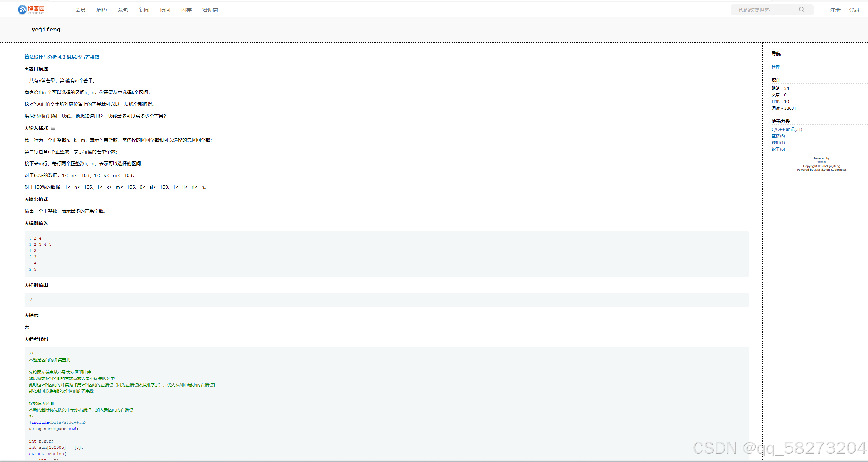The image size is (868, 462).
Task: Click the 登录 link
Action: coord(854,10)
